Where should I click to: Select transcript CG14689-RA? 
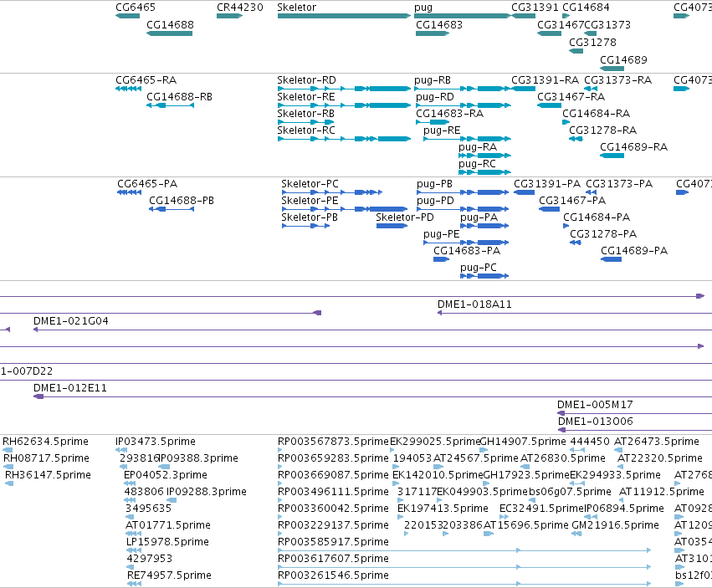[x=612, y=156]
